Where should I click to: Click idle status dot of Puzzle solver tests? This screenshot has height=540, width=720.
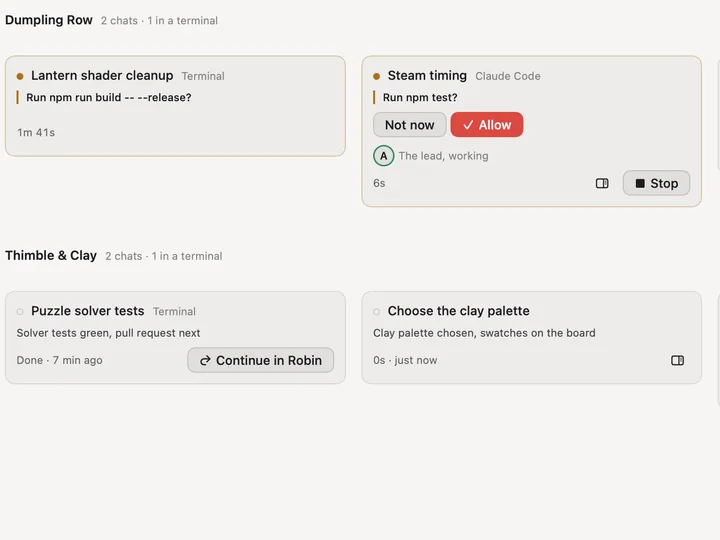pyautogui.click(x=20, y=312)
